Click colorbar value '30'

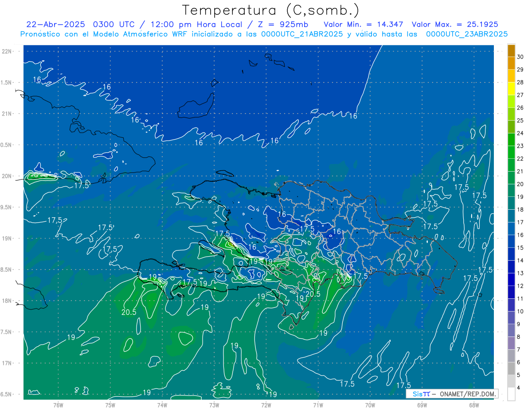521,57
